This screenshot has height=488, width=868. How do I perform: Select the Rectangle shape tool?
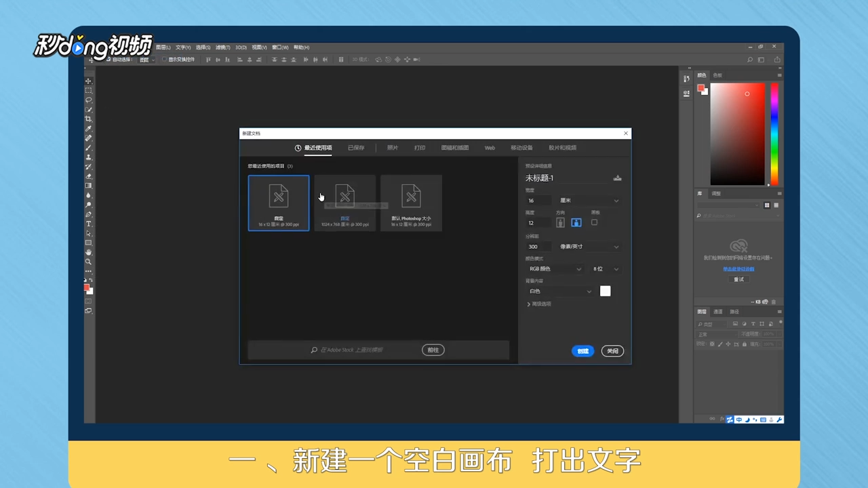coord(88,243)
